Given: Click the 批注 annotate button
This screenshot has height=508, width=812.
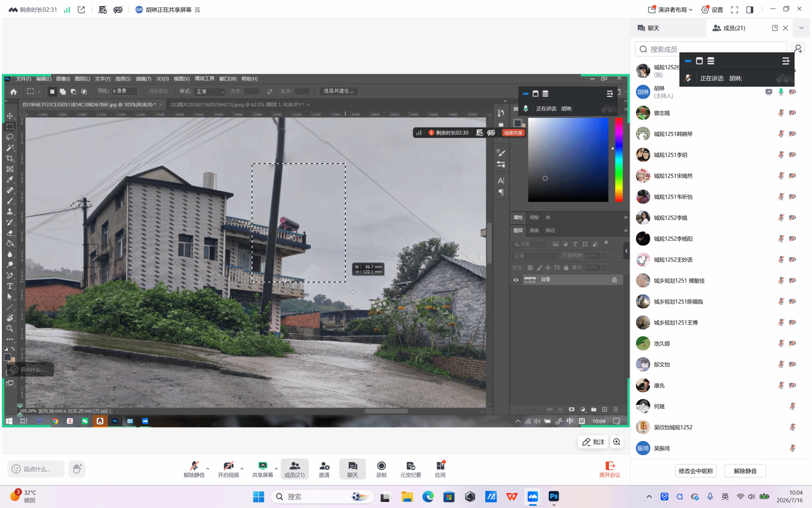Looking at the screenshot, I should coord(594,442).
